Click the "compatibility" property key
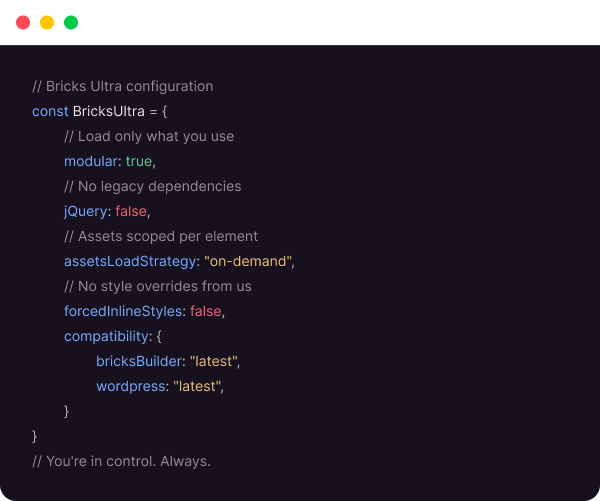Screen dimensions: 600x501 [107, 336]
